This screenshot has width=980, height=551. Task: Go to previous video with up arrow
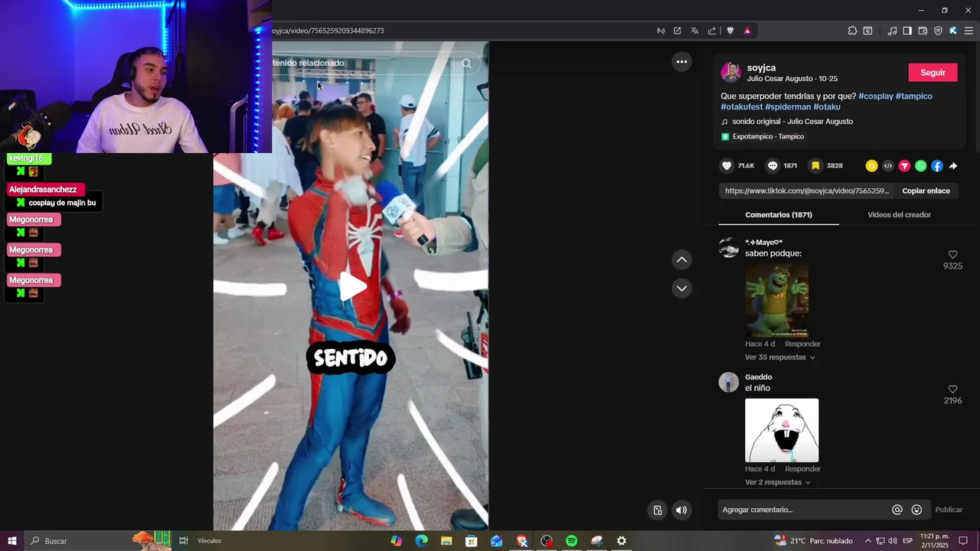coord(681,260)
